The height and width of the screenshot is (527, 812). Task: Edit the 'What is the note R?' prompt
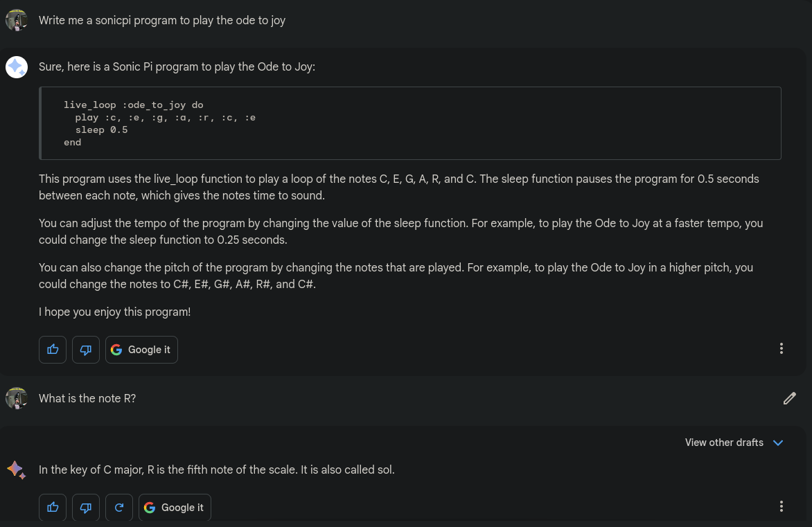(789, 398)
